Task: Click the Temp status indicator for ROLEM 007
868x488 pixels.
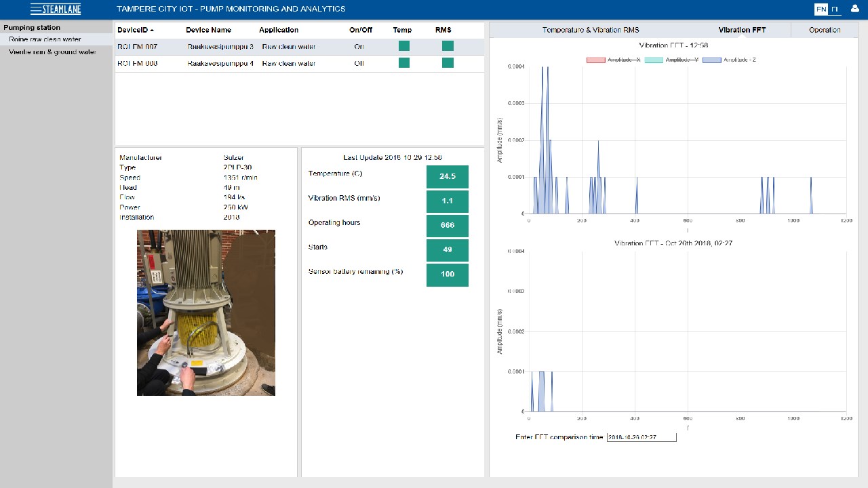Action: [404, 46]
